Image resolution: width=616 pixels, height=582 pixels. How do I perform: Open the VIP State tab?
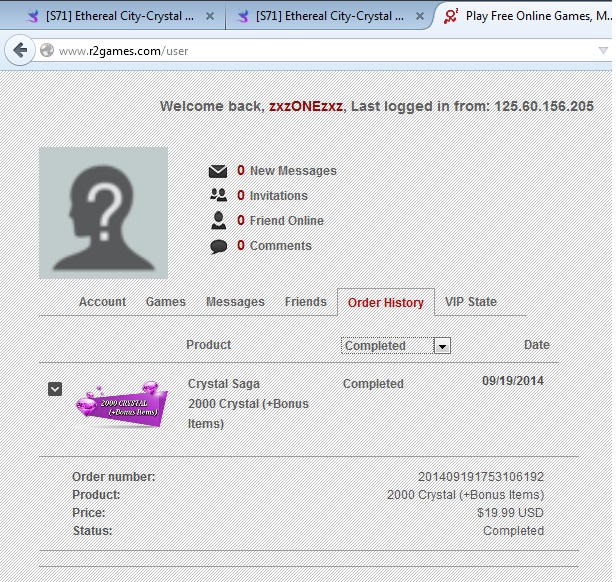[x=470, y=302]
